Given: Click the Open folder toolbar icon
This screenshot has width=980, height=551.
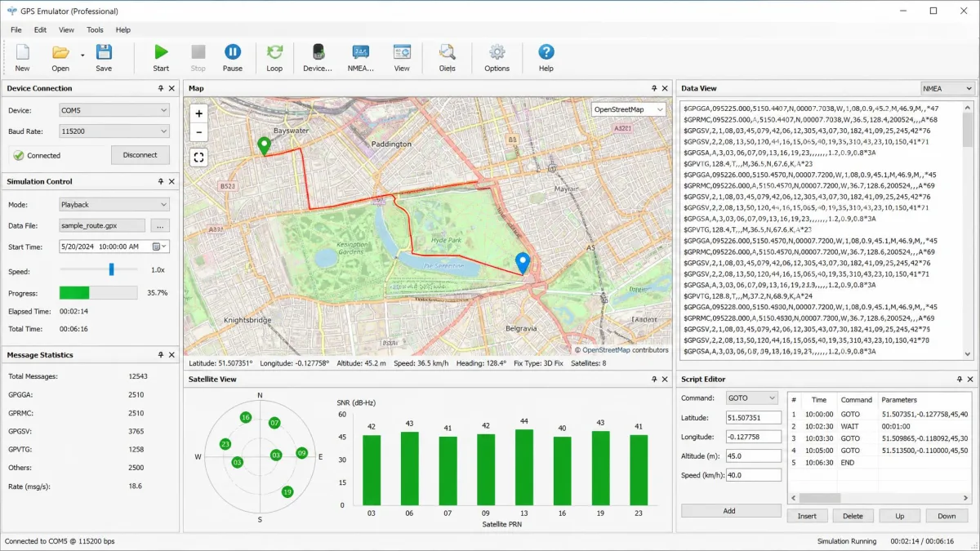Looking at the screenshot, I should [60, 53].
